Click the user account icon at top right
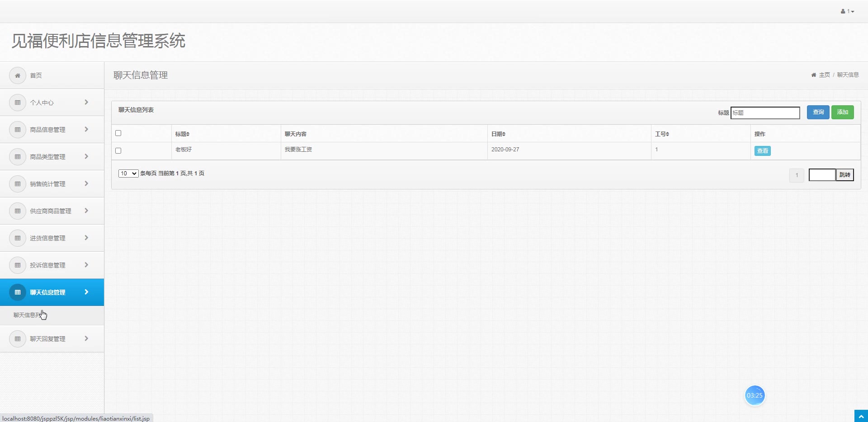The width and height of the screenshot is (868, 422). 843,11
